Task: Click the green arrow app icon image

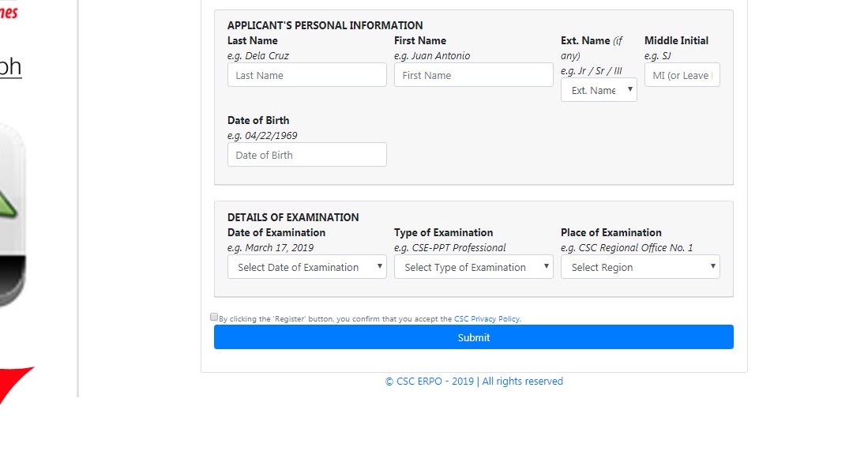Action: (11, 213)
